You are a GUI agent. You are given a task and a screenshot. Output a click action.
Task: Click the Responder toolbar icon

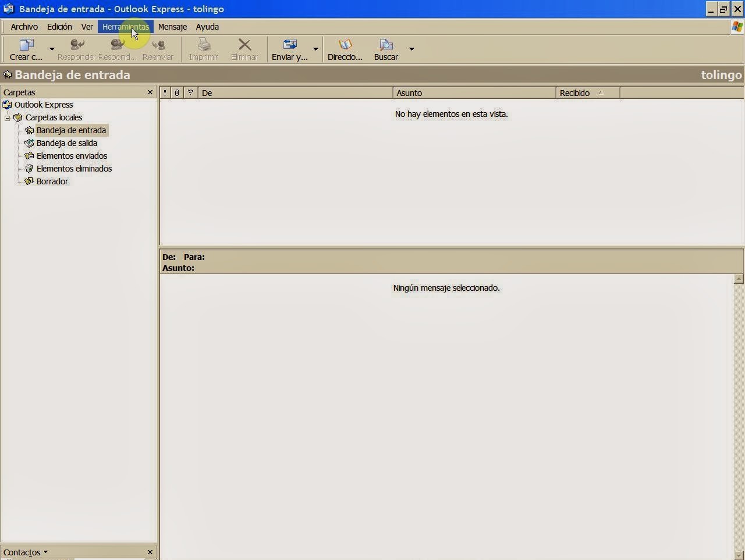[77, 45]
